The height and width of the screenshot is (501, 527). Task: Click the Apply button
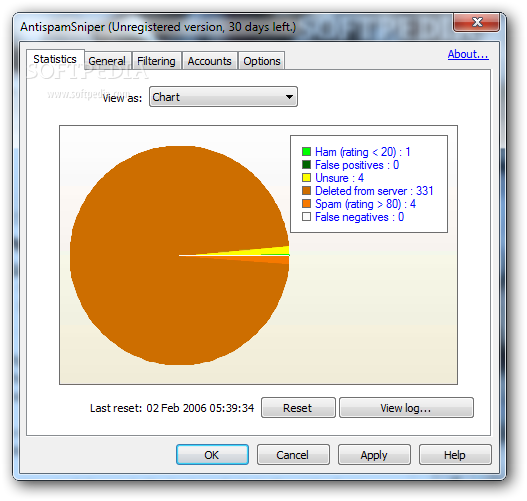click(x=374, y=455)
